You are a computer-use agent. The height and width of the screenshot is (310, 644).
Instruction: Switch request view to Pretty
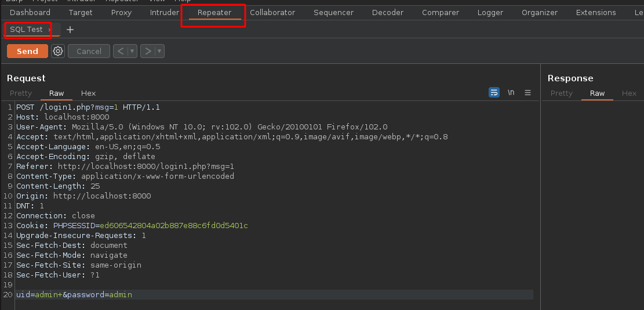[x=21, y=93]
